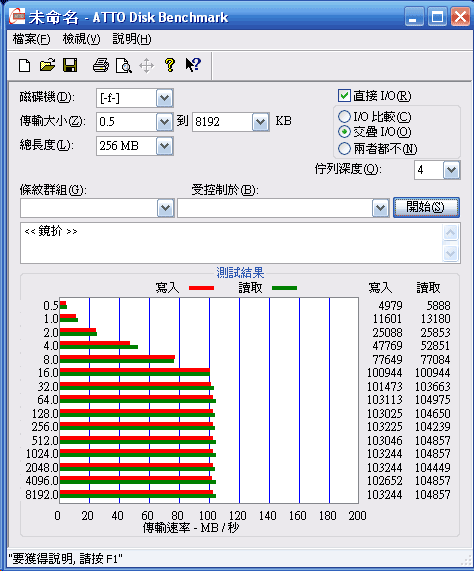Click the read value 103663 for 32.0
The height and width of the screenshot is (571, 474).
pos(432,386)
